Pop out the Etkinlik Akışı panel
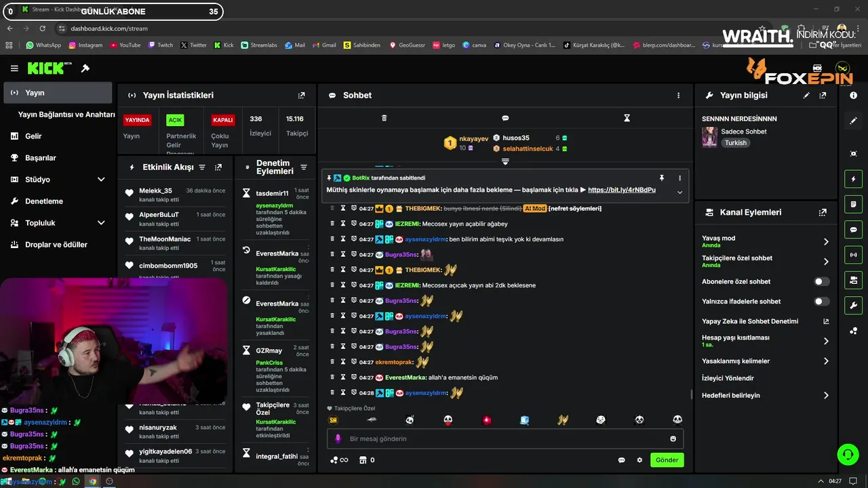 coord(218,167)
